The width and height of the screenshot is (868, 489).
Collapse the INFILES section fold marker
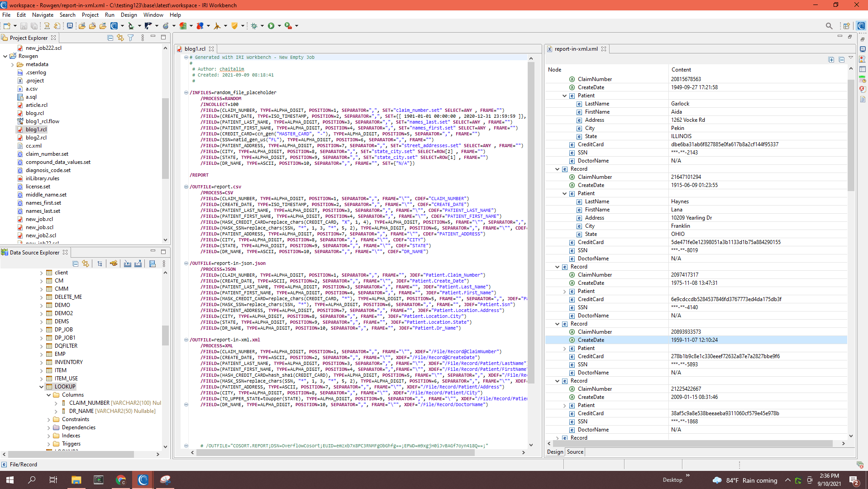click(x=186, y=92)
